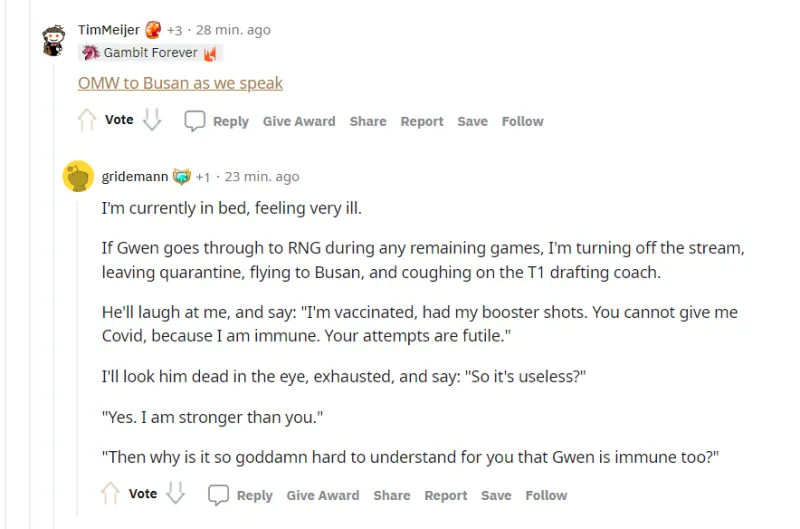Click gridemann's yellow avatar
Image resolution: width=800 pixels, height=529 pixels.
tap(78, 177)
